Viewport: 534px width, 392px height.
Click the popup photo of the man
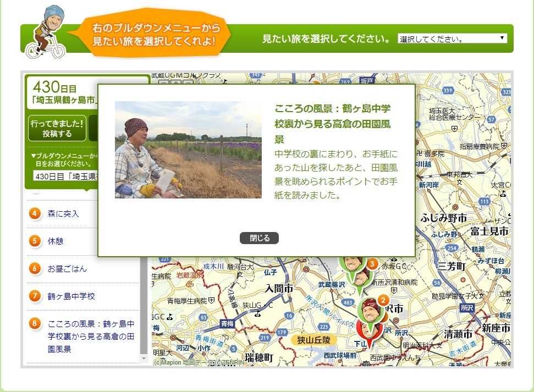188,150
